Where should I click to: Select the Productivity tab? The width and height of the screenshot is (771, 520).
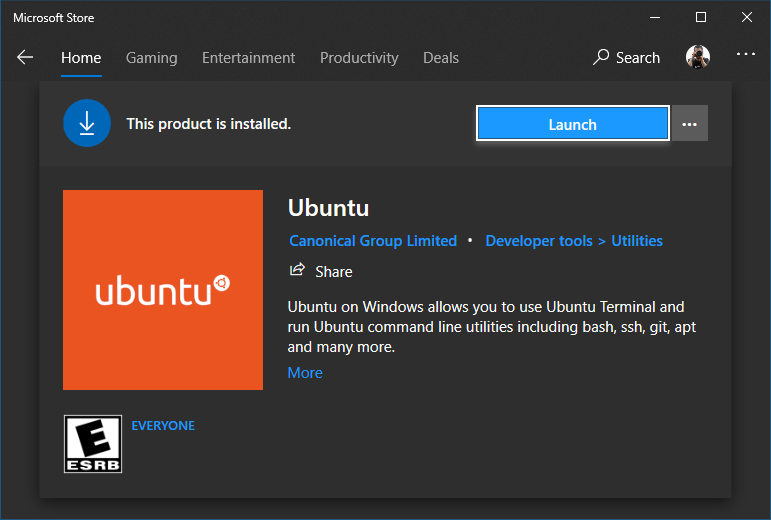pyautogui.click(x=359, y=58)
